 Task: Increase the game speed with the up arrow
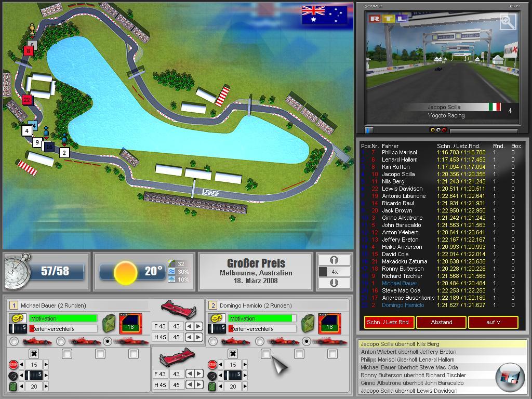(334, 260)
